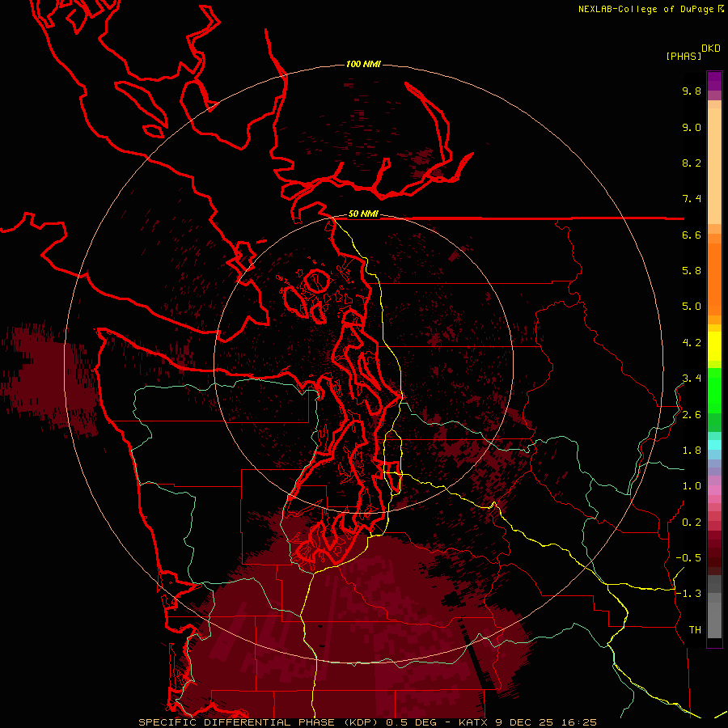
Task: Pick the cyan color bar segment
Action: pyautogui.click(x=714, y=445)
